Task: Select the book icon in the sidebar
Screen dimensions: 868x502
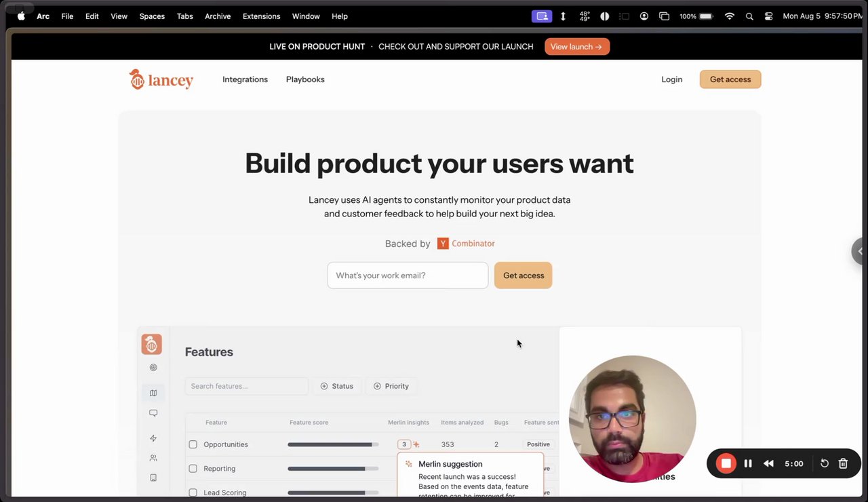Action: point(153,478)
